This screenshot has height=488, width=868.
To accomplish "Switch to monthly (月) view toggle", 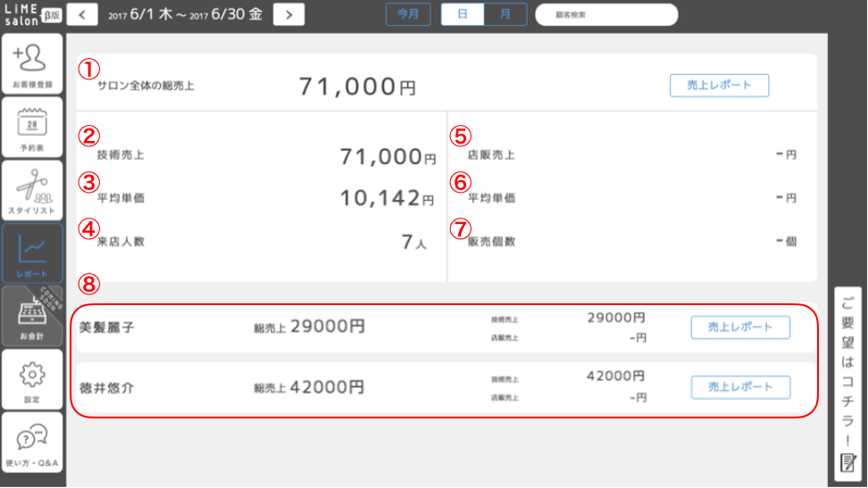I will 505,15.
